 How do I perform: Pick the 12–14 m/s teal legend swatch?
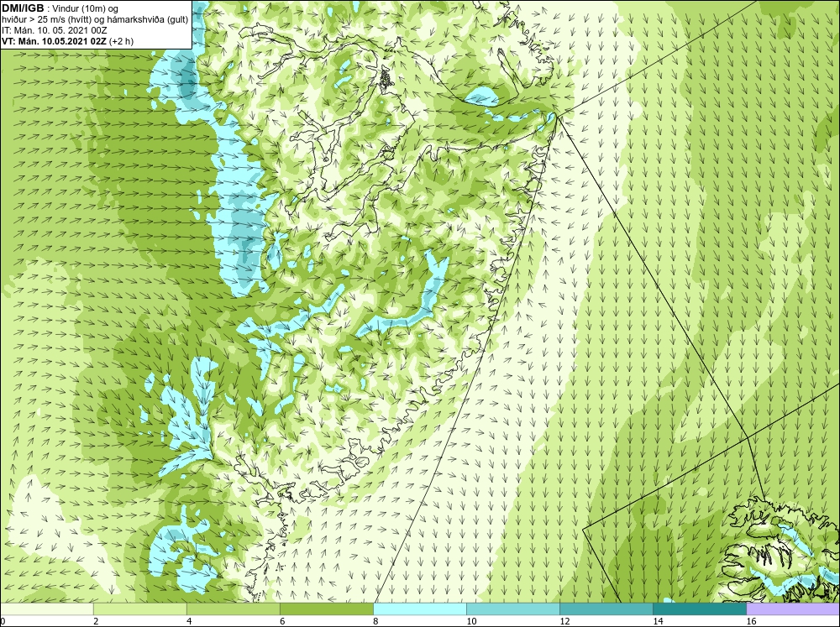(x=606, y=609)
